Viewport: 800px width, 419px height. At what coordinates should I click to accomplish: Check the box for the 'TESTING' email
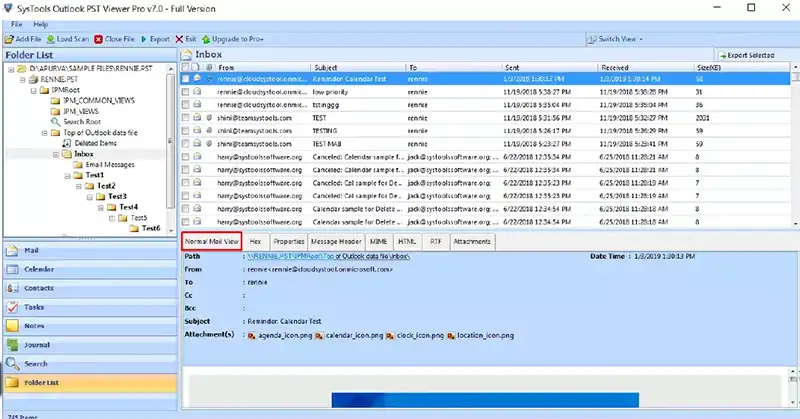point(185,131)
